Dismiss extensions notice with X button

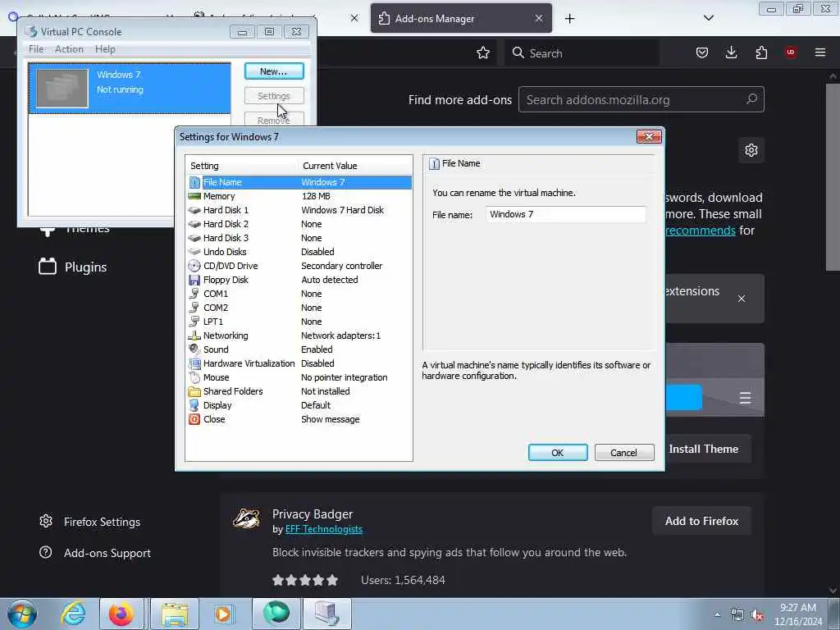click(742, 299)
